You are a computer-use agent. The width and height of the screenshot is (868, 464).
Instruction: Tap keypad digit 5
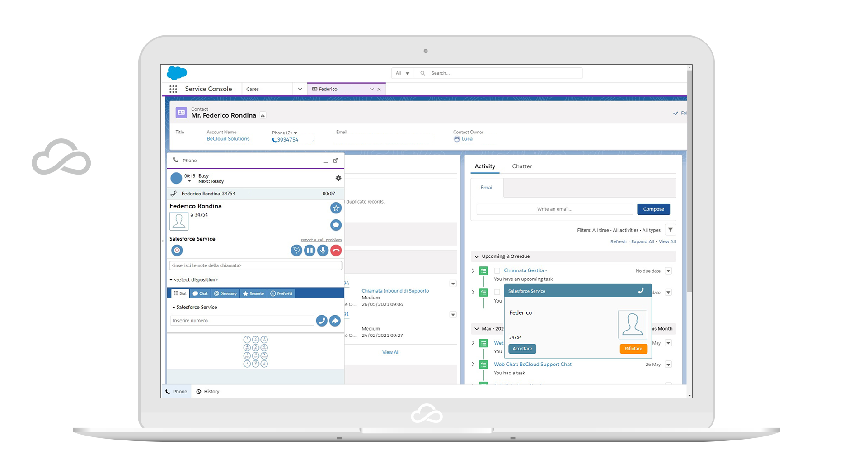tap(255, 347)
